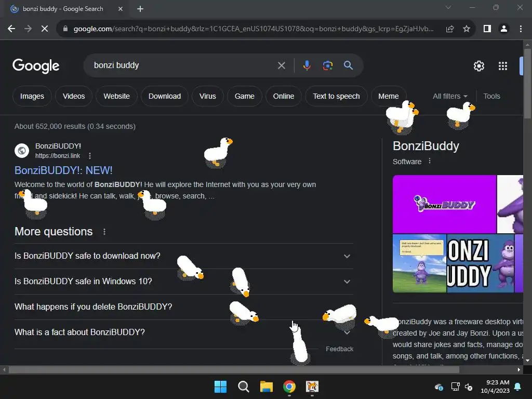
Task: Click the bonzi.link globe favicon
Action: click(22, 150)
